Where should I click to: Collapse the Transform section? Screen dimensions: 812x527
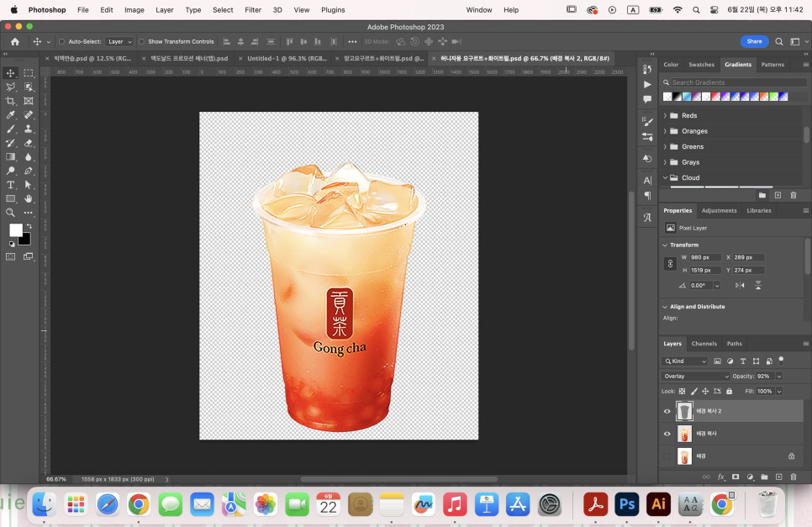[666, 245]
